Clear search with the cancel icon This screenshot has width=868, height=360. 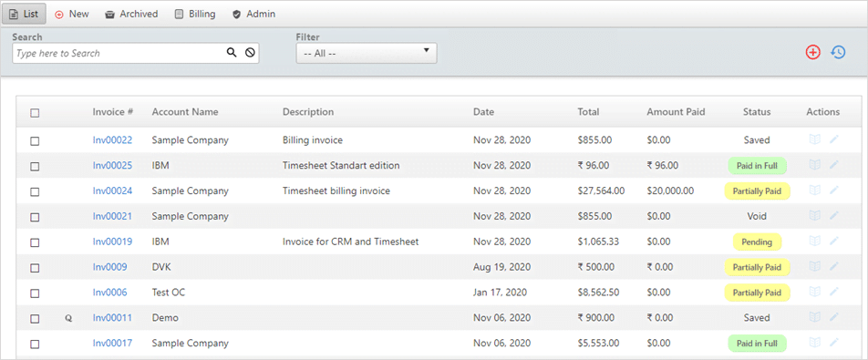(250, 53)
